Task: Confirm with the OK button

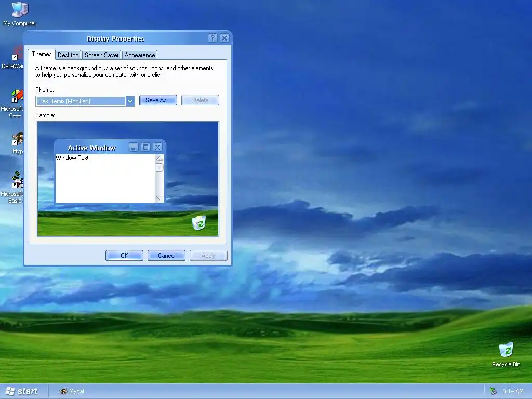Action: [x=124, y=256]
